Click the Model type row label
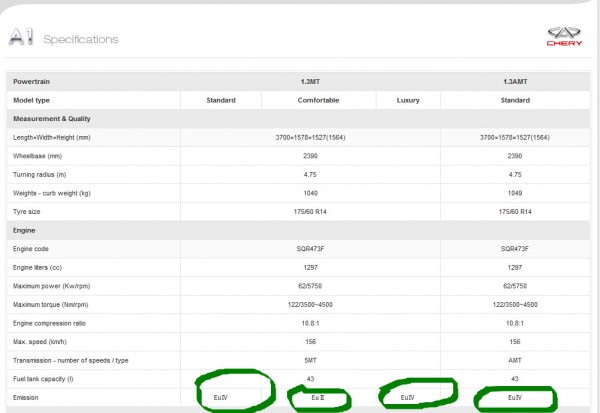 click(x=31, y=100)
